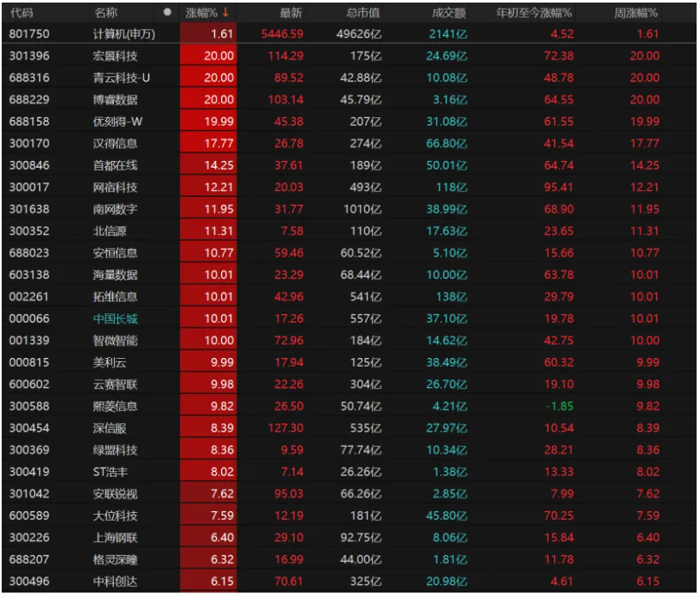Click the circle dot icon beside 名称 header
This screenshot has height=596, width=700.
166,13
